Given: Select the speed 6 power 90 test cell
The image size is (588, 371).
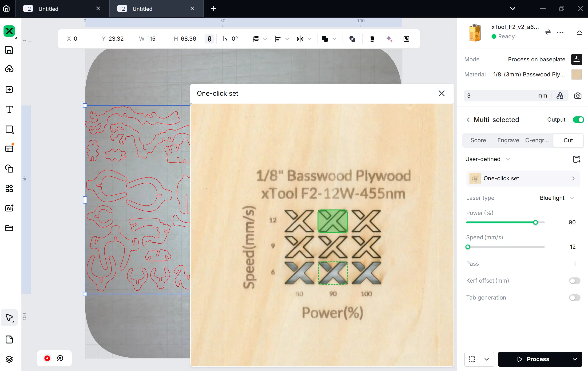Looking at the screenshot, I should 333,273.
